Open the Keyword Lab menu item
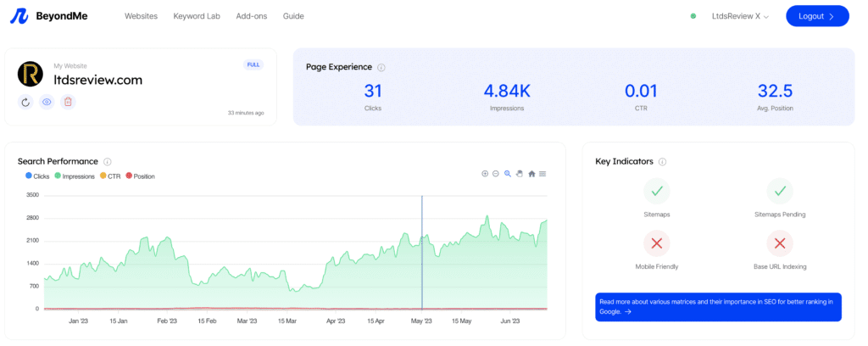868x346 pixels. pyautogui.click(x=197, y=16)
